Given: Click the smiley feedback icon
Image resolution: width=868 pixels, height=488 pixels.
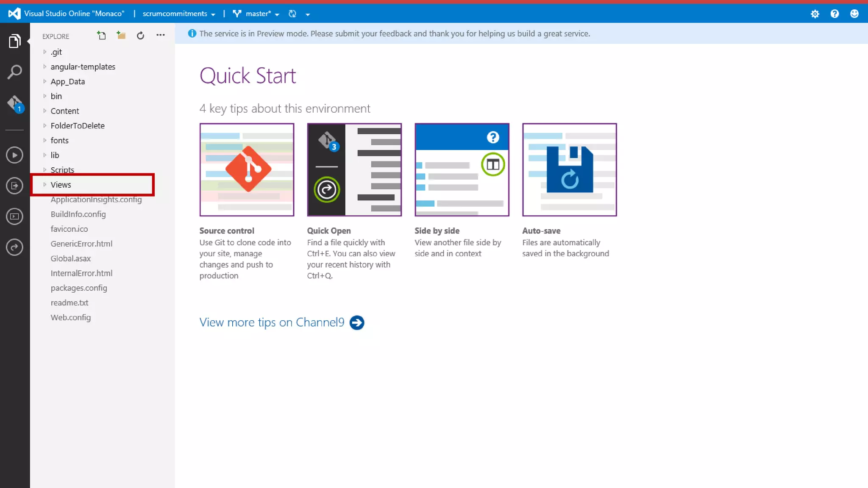Looking at the screenshot, I should click(854, 14).
